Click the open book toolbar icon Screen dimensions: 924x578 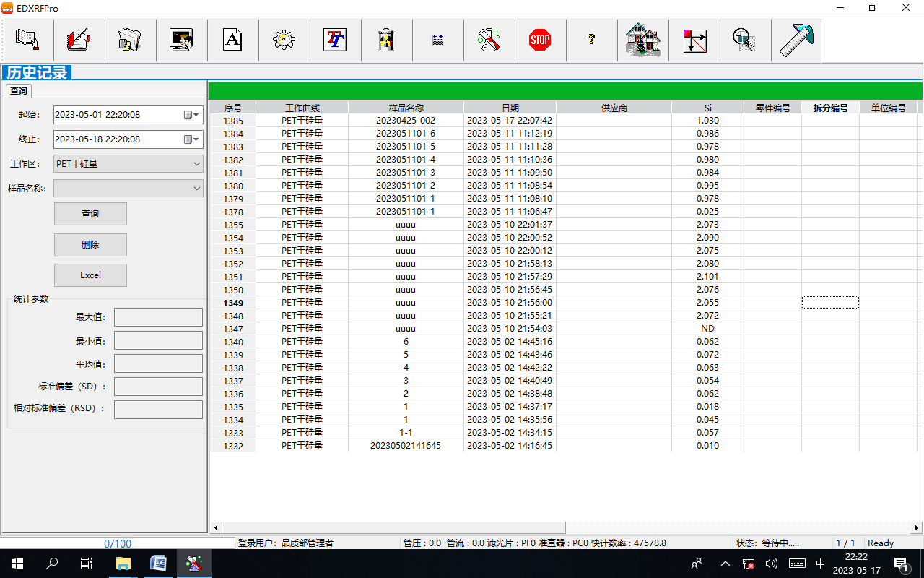click(x=27, y=40)
